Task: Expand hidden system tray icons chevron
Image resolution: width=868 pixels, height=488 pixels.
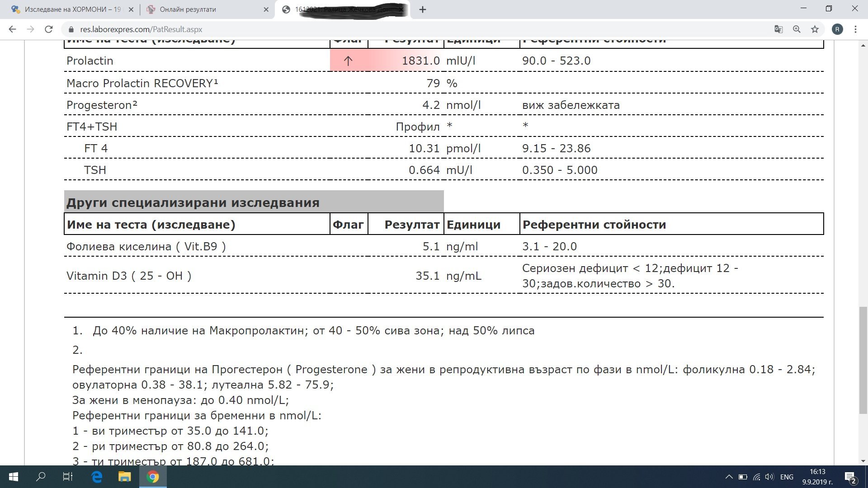Action: [x=729, y=477]
